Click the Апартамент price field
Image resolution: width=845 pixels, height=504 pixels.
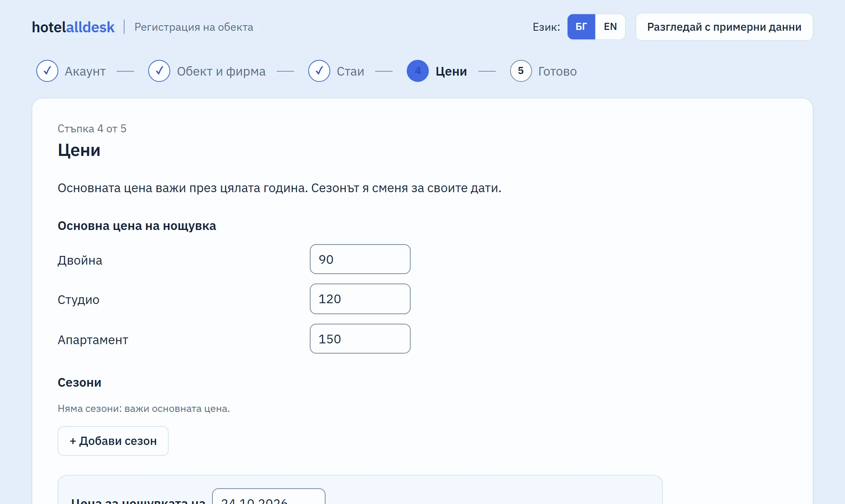(x=360, y=339)
